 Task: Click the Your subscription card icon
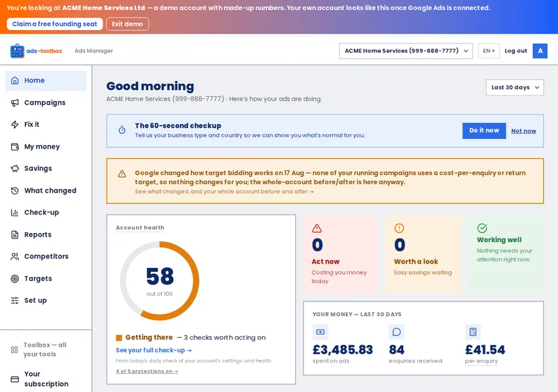[15, 379]
